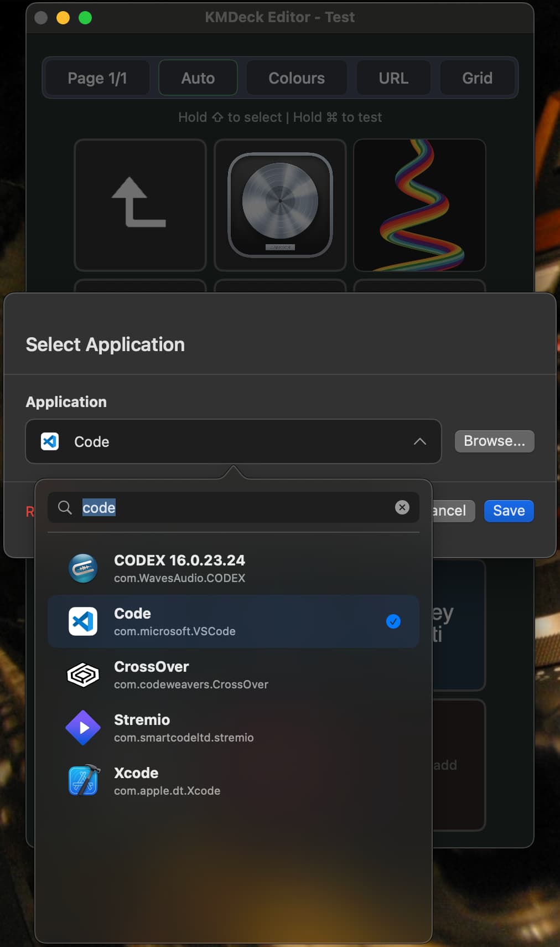This screenshot has width=560, height=947.
Task: Click the rainbow ribbon deck button
Action: 419,204
